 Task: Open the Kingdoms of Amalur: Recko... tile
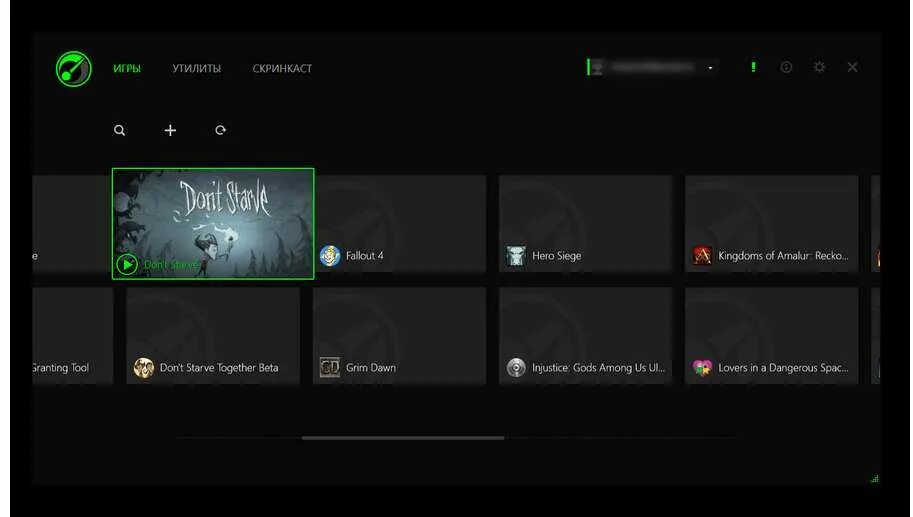click(x=772, y=224)
